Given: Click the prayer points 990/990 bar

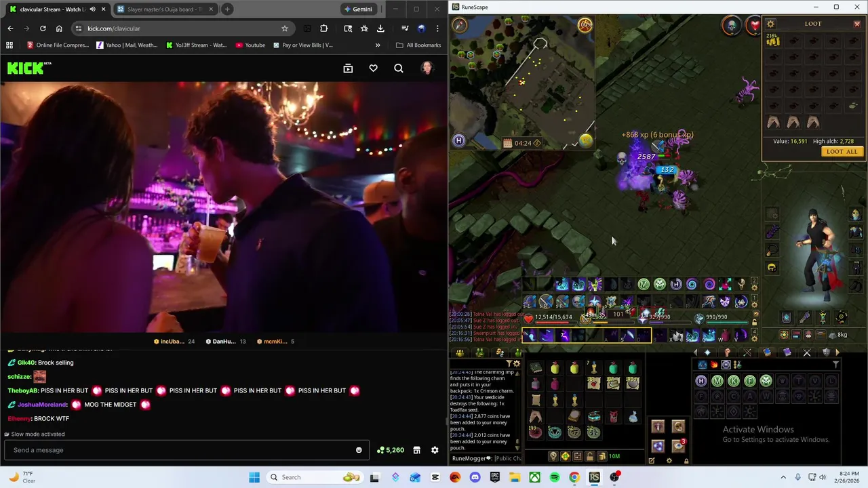Looking at the screenshot, I should (722, 317).
